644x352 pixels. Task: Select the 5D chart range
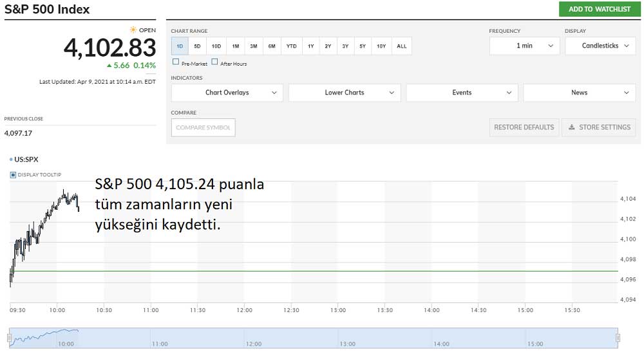coord(197,46)
